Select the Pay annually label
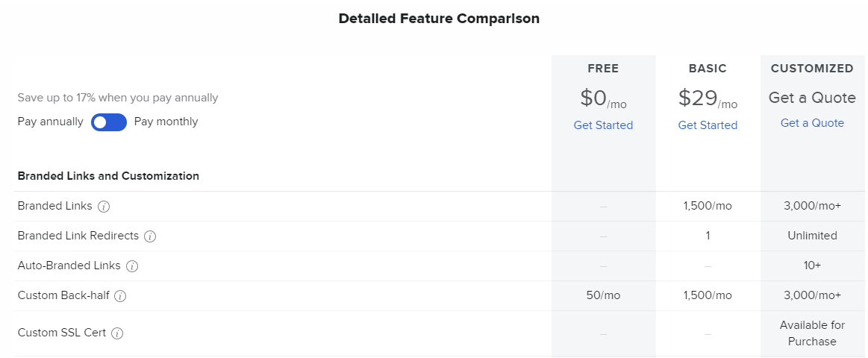The width and height of the screenshot is (868, 358). [x=51, y=122]
